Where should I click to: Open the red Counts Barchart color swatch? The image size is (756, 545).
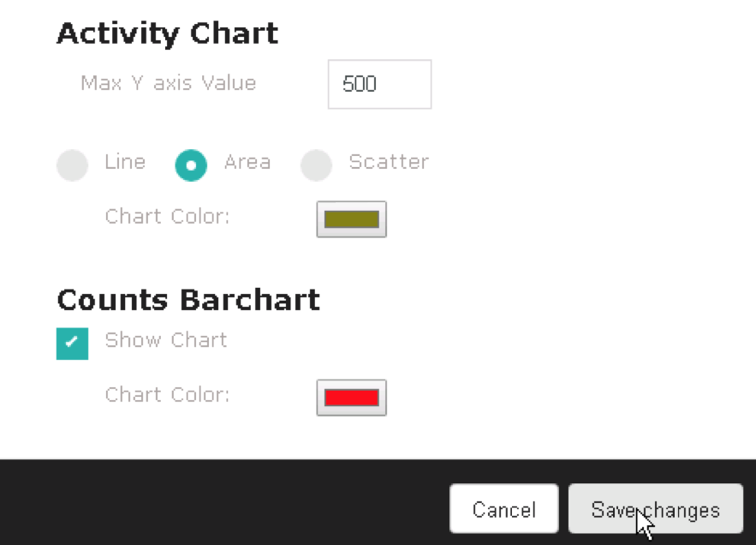pos(351,398)
